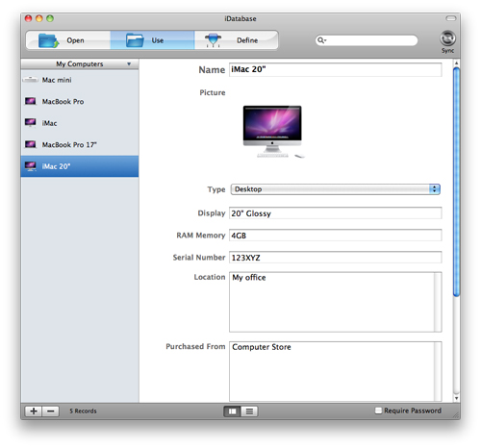Image resolution: width=481 pixels, height=448 pixels.
Task: Select the Use folder icon
Action: pyautogui.click(x=135, y=40)
